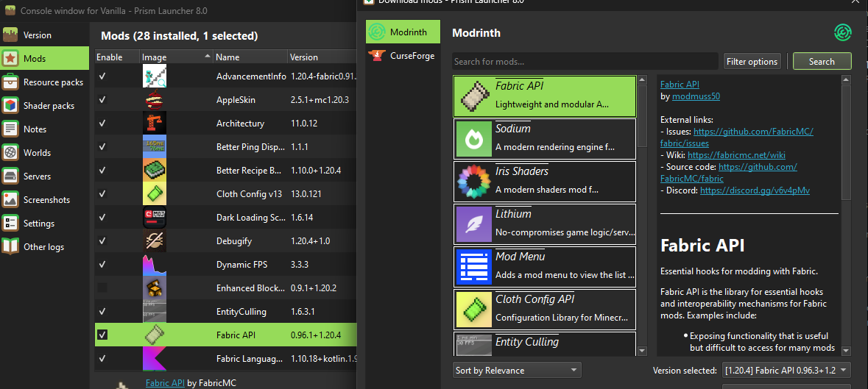Screen dimensions: 868x389
Task: Click Better Recipe Book mod image
Action: point(155,170)
